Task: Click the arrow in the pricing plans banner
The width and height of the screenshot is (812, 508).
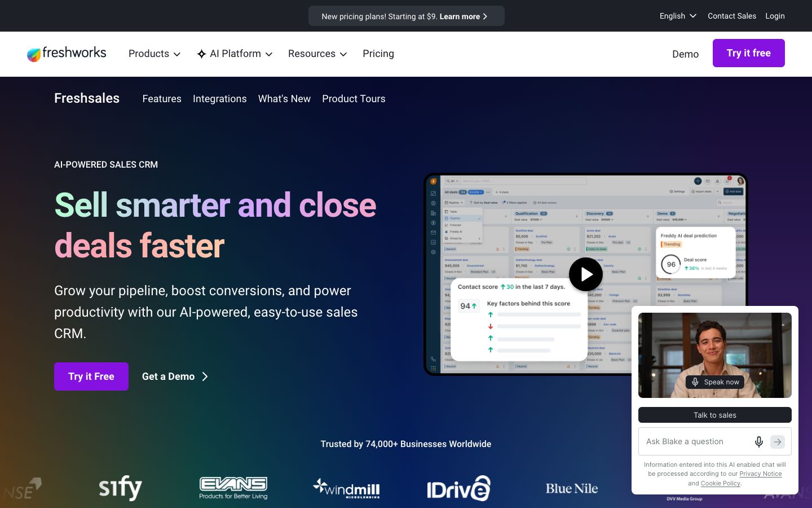Action: (485, 16)
